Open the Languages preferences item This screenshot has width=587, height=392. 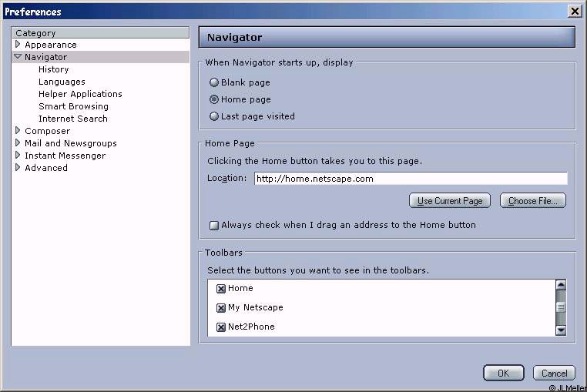(x=62, y=82)
